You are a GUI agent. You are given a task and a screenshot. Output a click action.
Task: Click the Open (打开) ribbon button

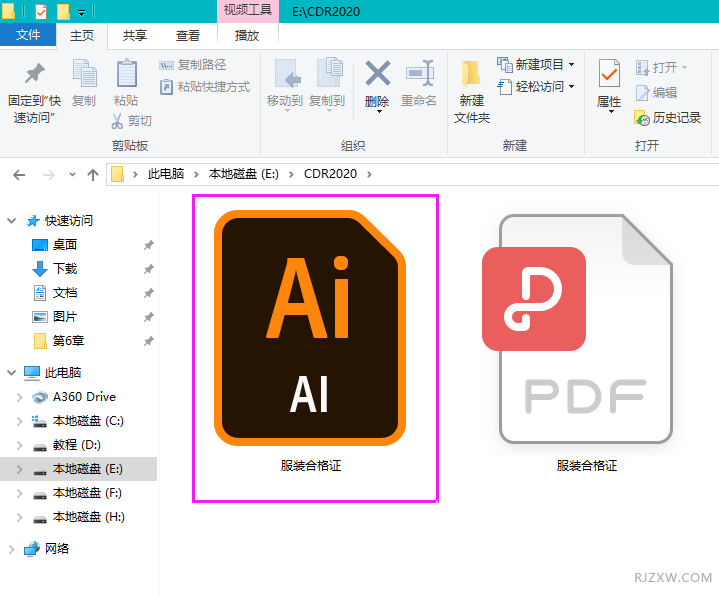[661, 67]
